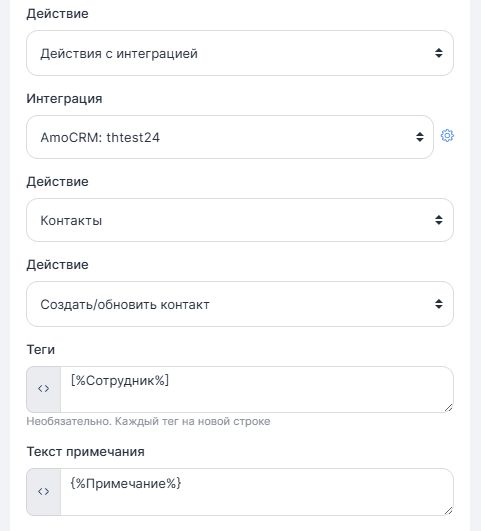The width and height of the screenshot is (481, 531).
Task: Click into the Теги text area
Action: pos(257,389)
